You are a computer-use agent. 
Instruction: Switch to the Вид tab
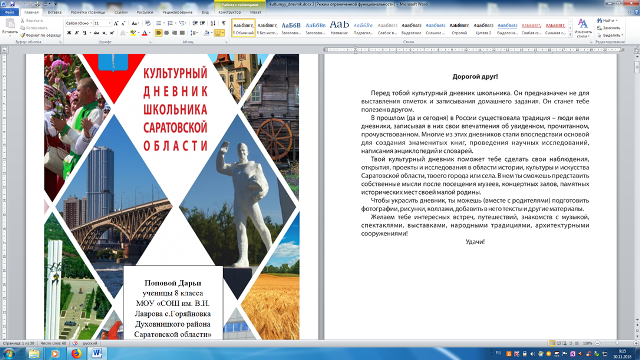[205, 12]
